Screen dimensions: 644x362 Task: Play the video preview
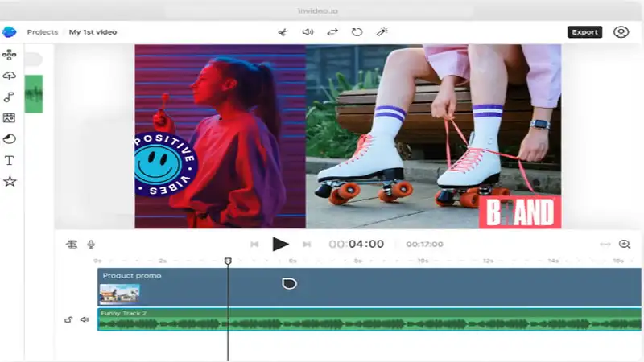[x=280, y=244]
